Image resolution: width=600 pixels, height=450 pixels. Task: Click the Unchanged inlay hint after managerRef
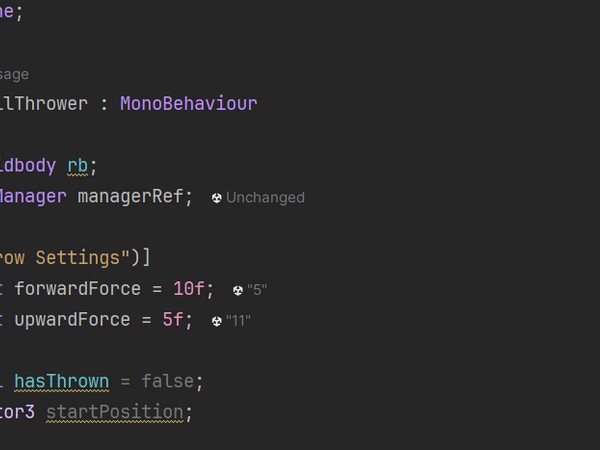265,198
